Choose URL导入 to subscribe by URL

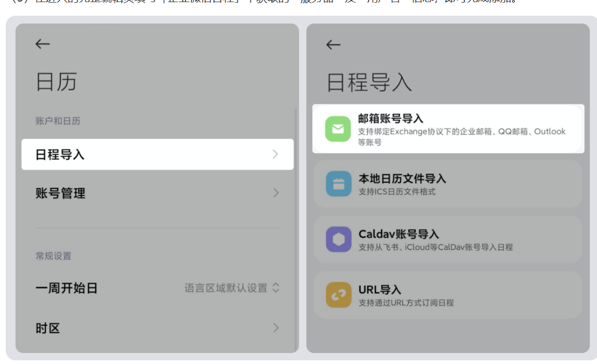pos(448,294)
